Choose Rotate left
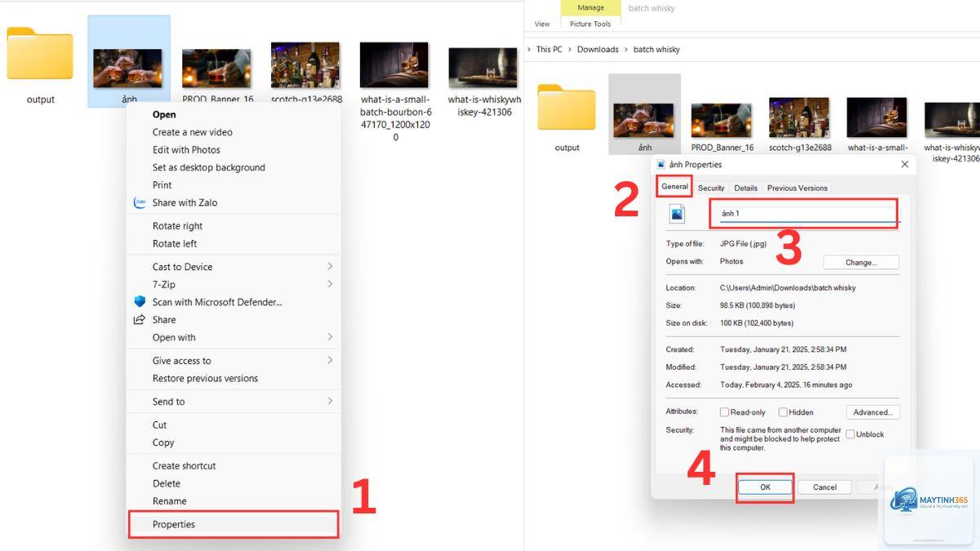The image size is (980, 551). point(175,243)
